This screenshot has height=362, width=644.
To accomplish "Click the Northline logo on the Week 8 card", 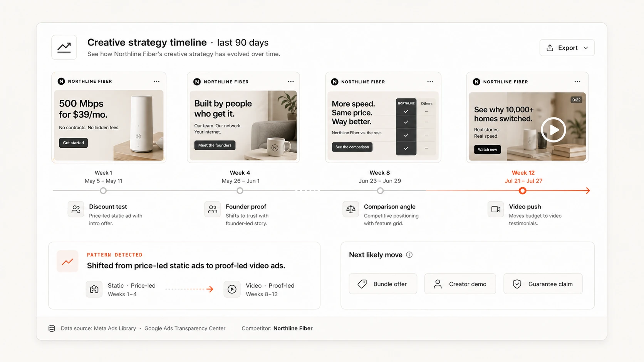I will coord(334,82).
